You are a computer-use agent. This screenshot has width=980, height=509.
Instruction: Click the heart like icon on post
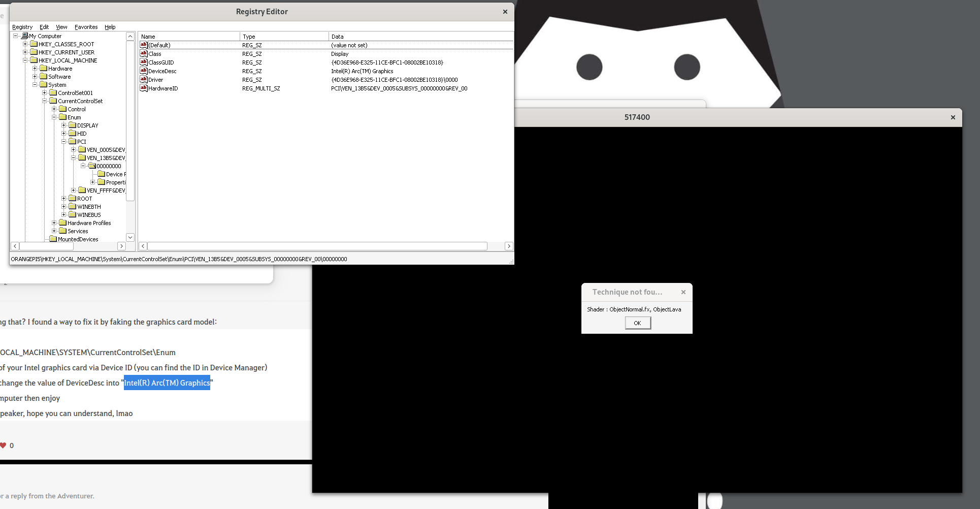click(3, 446)
